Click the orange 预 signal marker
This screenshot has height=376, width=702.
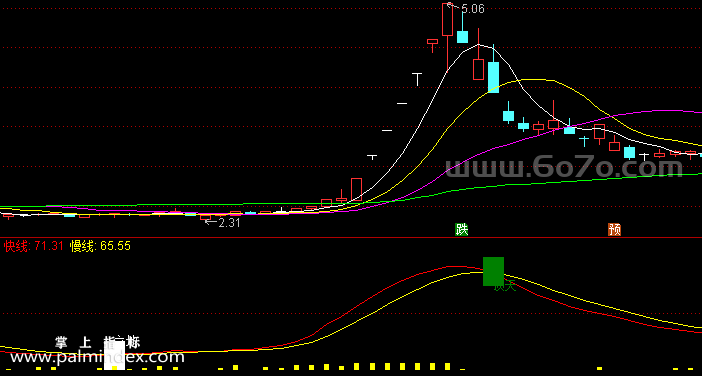point(615,230)
